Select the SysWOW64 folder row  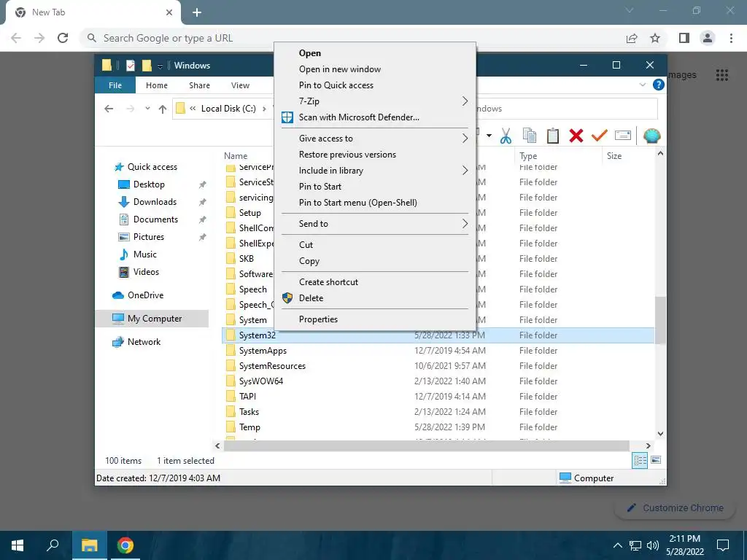438,381
